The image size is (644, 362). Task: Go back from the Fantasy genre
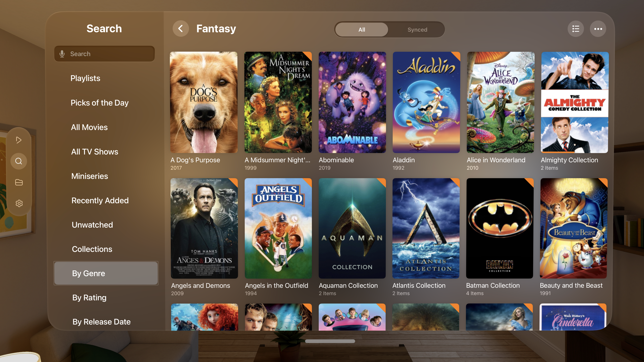(x=180, y=28)
